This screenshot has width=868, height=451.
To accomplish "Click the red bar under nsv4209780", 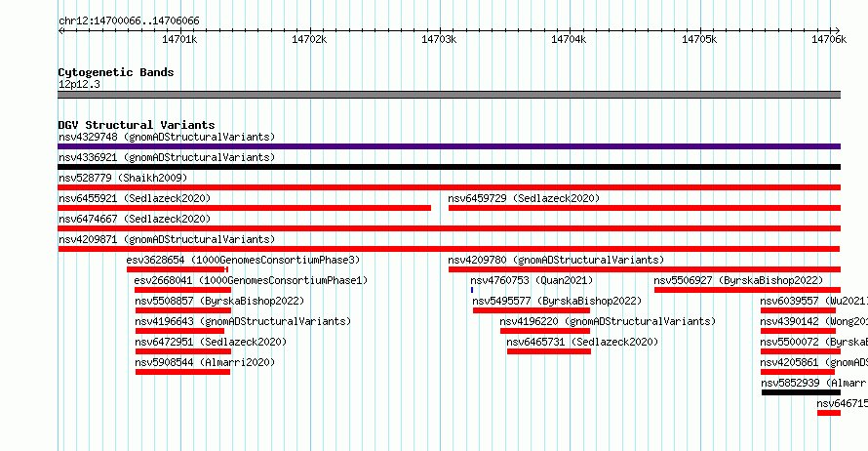I will coord(645,269).
